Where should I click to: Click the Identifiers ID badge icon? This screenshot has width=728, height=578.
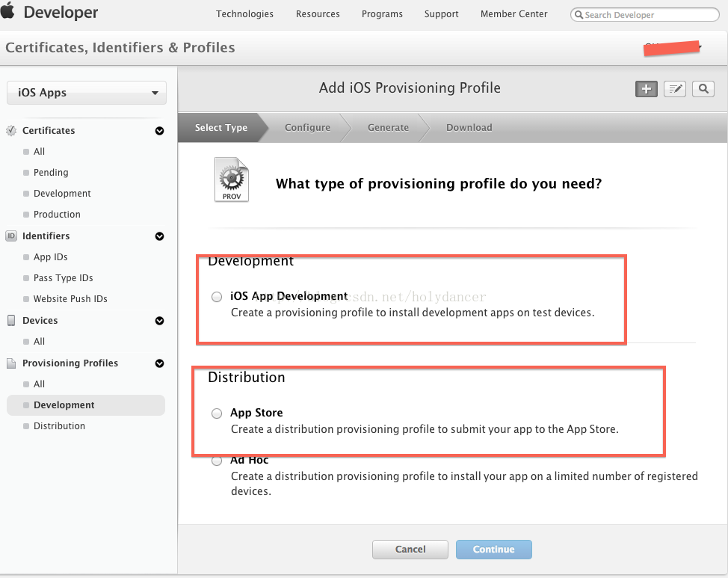click(x=11, y=236)
